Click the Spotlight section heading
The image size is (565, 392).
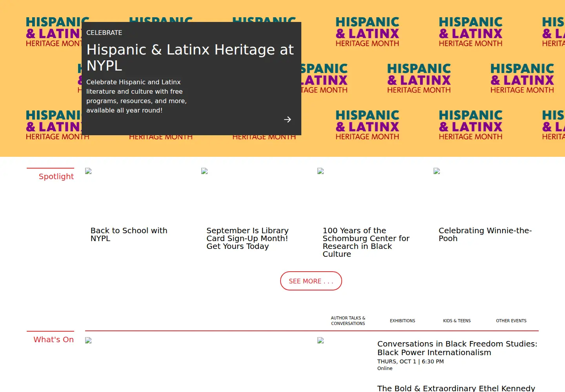tap(56, 176)
